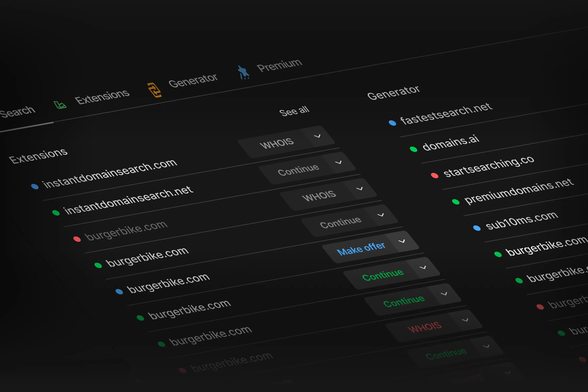Switch to the Generator tab

click(x=193, y=81)
